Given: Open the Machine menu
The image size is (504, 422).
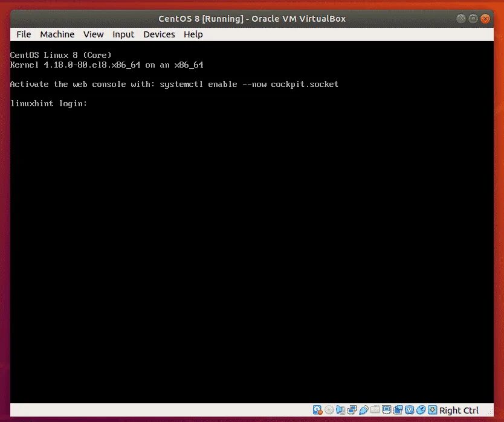Looking at the screenshot, I should coord(57,34).
